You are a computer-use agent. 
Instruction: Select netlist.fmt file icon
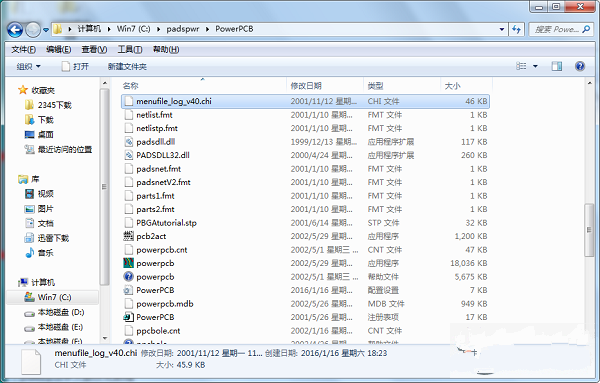[129, 115]
